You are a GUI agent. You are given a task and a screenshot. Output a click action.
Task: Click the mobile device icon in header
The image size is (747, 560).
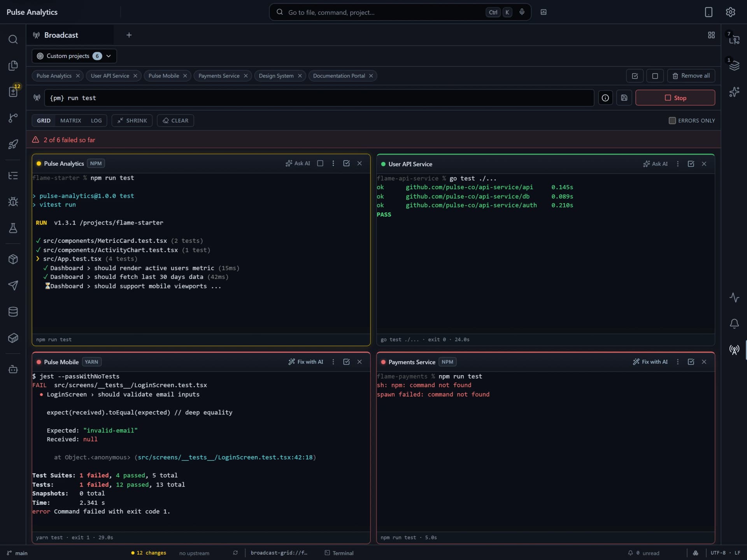click(708, 12)
